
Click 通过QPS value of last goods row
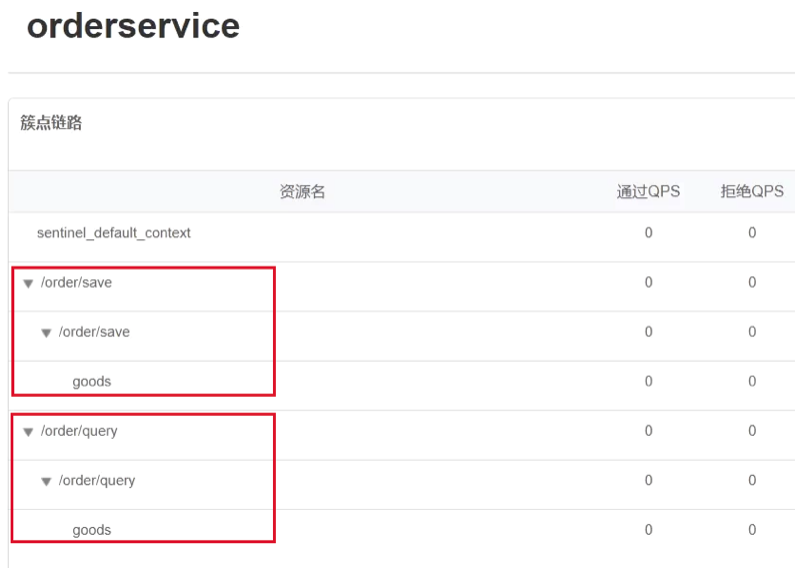pyautogui.click(x=648, y=530)
